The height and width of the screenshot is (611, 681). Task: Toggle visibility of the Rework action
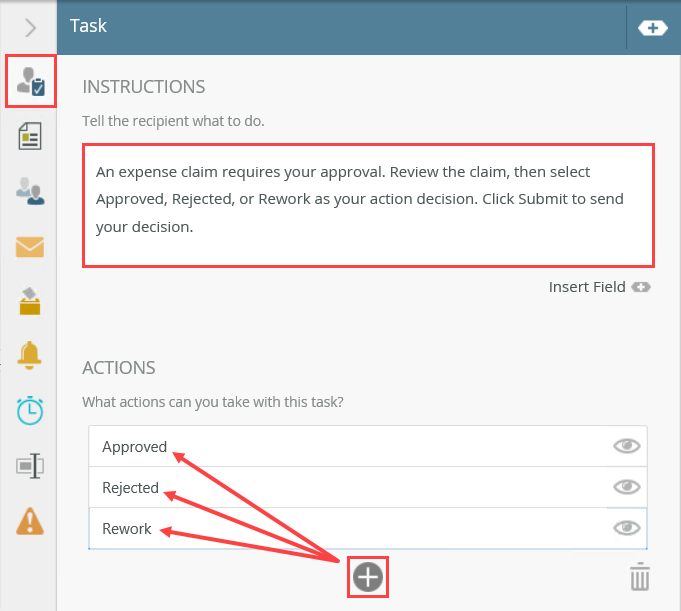(x=626, y=528)
